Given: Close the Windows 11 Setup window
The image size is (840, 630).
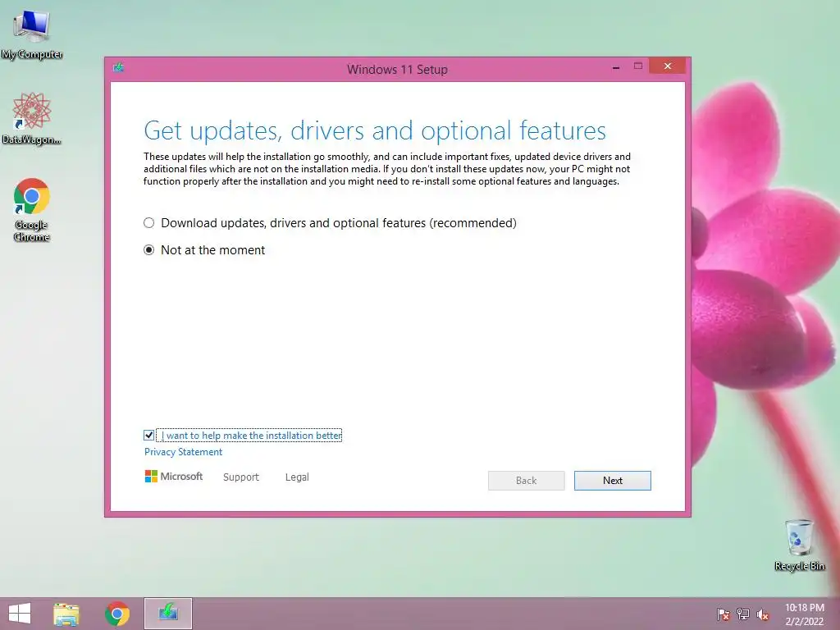Looking at the screenshot, I should pyautogui.click(x=668, y=66).
